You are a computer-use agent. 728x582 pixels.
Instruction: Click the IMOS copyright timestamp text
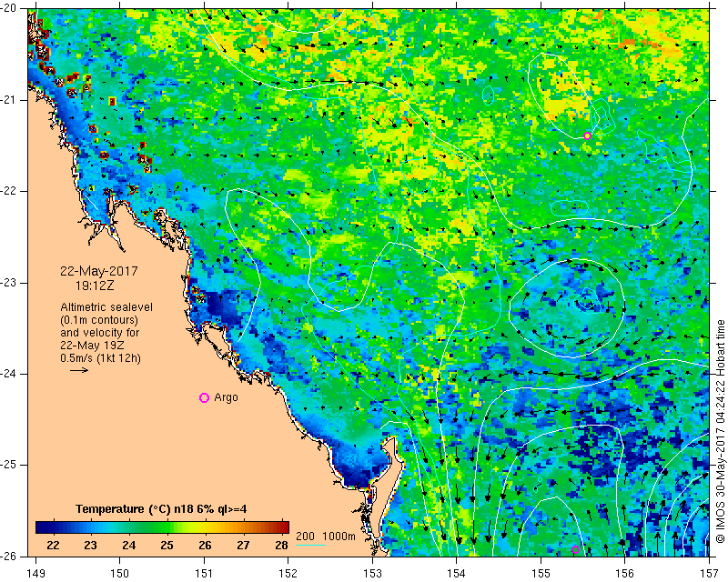(x=720, y=431)
